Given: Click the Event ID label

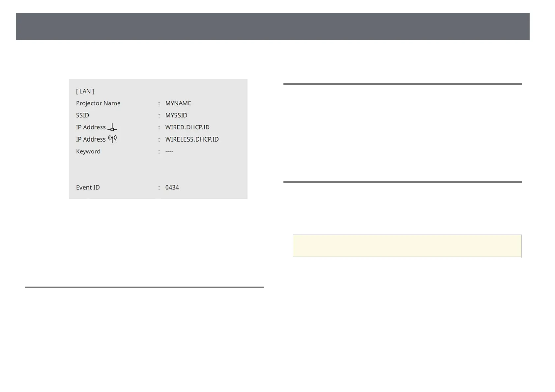Looking at the screenshot, I should coord(88,187).
